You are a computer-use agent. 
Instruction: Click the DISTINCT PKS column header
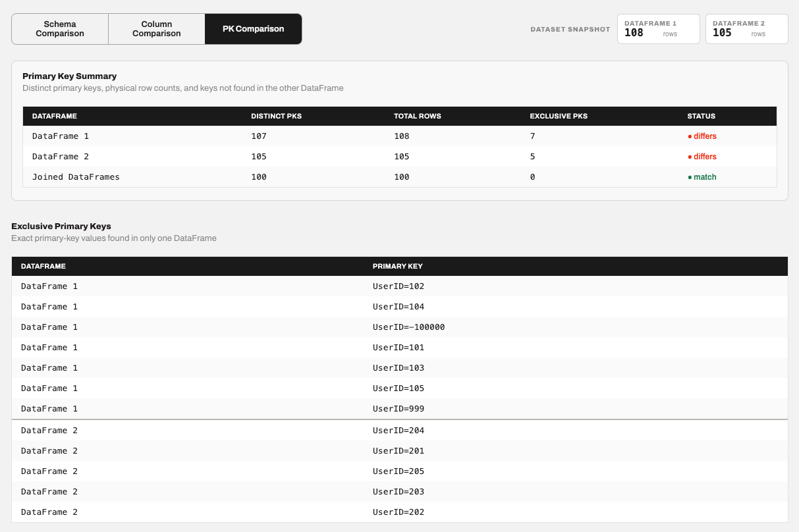277,116
